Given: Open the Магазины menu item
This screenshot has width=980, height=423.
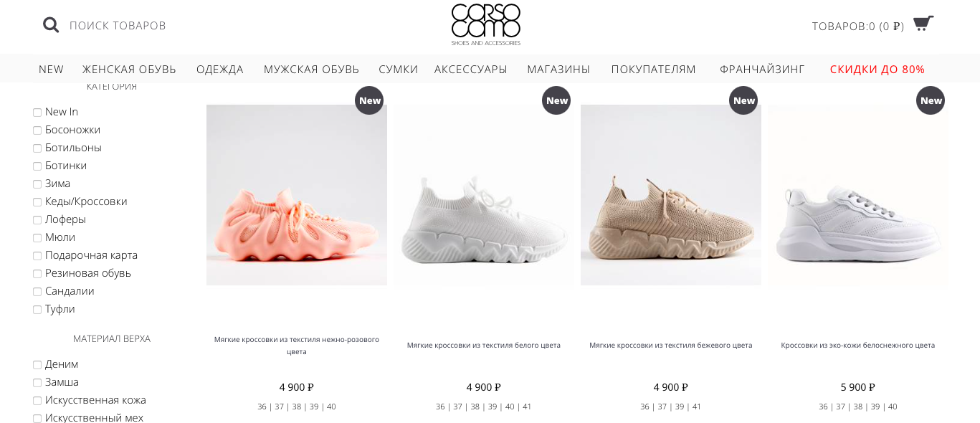Looking at the screenshot, I should point(558,70).
